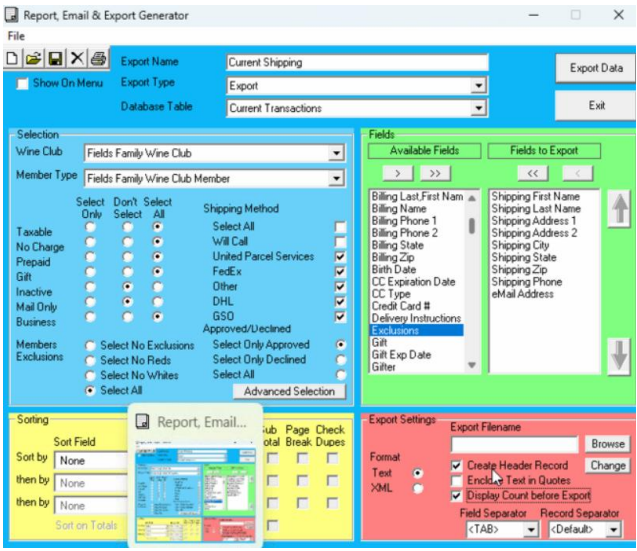Click the Fields to Export header button
The image size is (637, 551).
(544, 151)
